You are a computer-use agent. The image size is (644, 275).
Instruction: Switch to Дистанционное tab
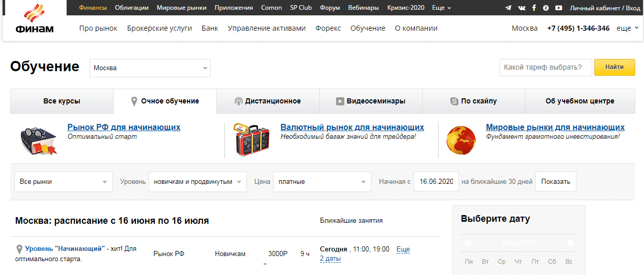tap(268, 101)
